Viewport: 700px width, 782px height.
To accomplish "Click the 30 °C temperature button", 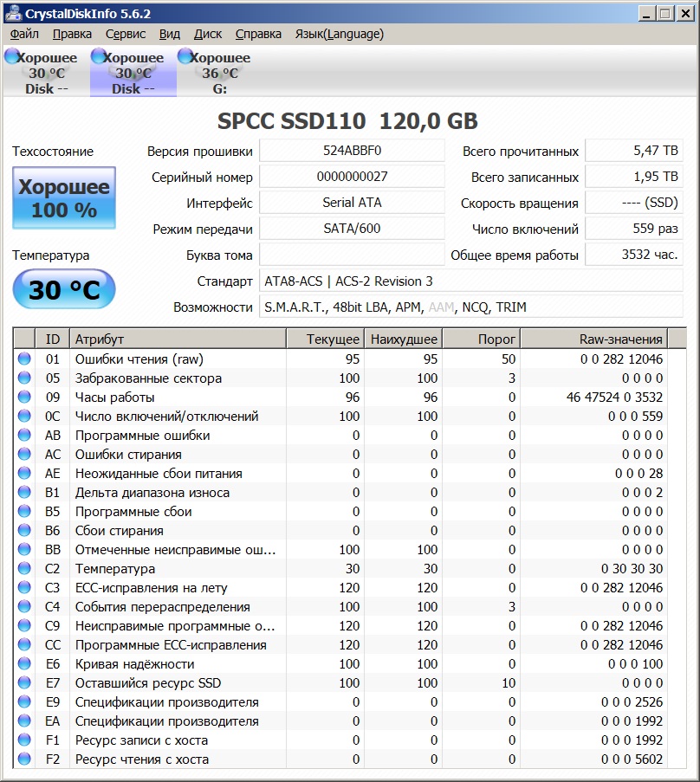I will pos(64,289).
